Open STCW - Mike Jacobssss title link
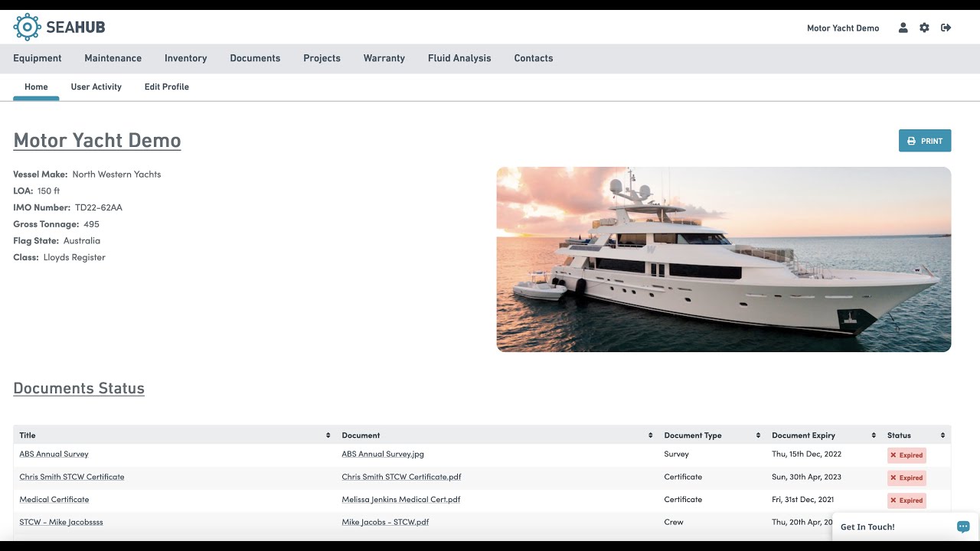 [x=61, y=522]
